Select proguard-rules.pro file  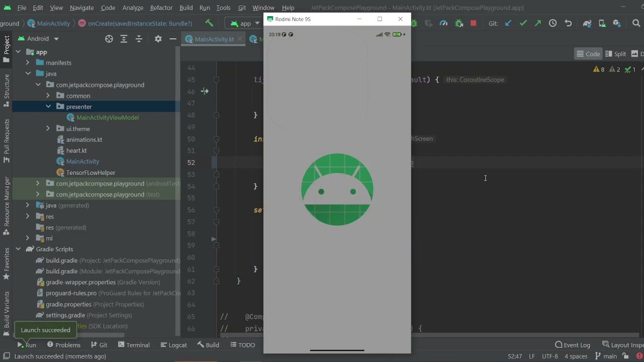coord(71,293)
